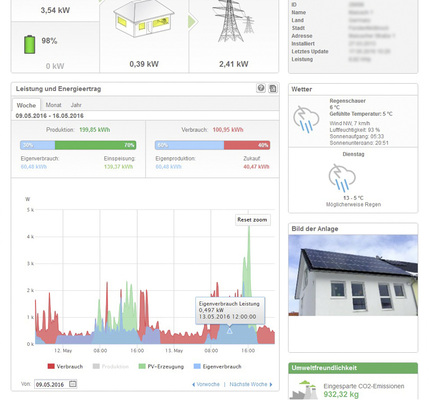Image resolution: width=429 pixels, height=400 pixels.
Task: Click the 3,54 kW production value
Action: coord(55,10)
